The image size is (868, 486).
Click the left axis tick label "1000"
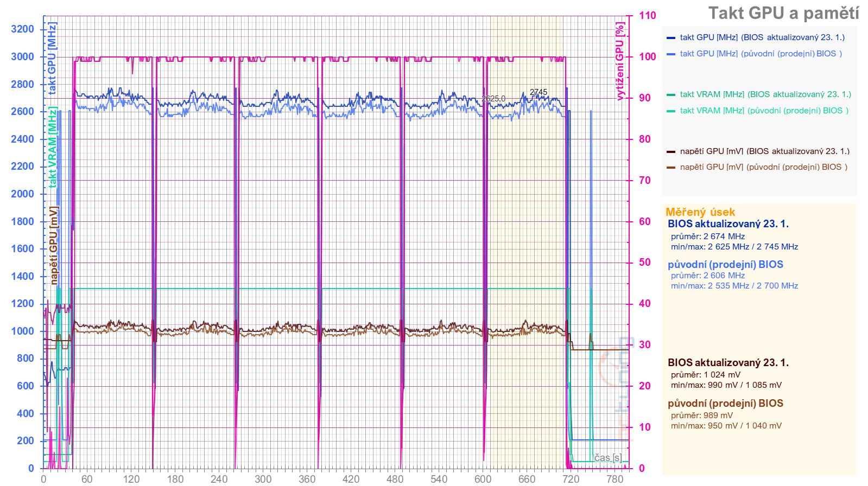[x=23, y=331]
